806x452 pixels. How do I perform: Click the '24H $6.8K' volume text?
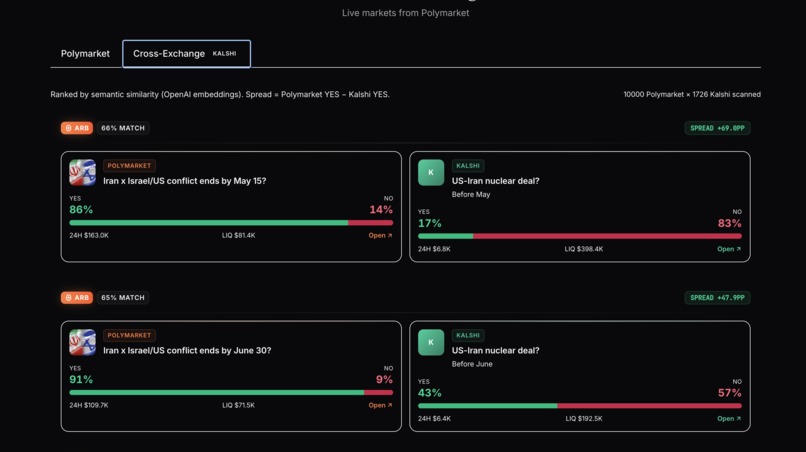pos(434,249)
